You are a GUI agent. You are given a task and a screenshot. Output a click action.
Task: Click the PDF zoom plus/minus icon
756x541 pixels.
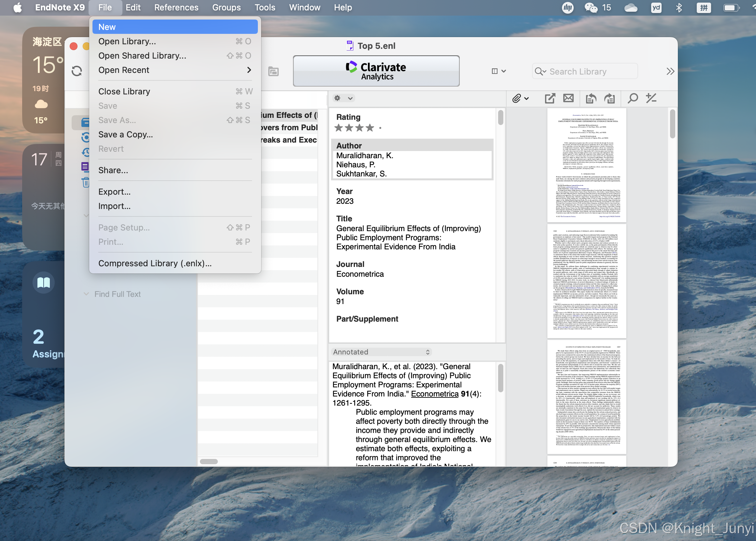point(651,98)
